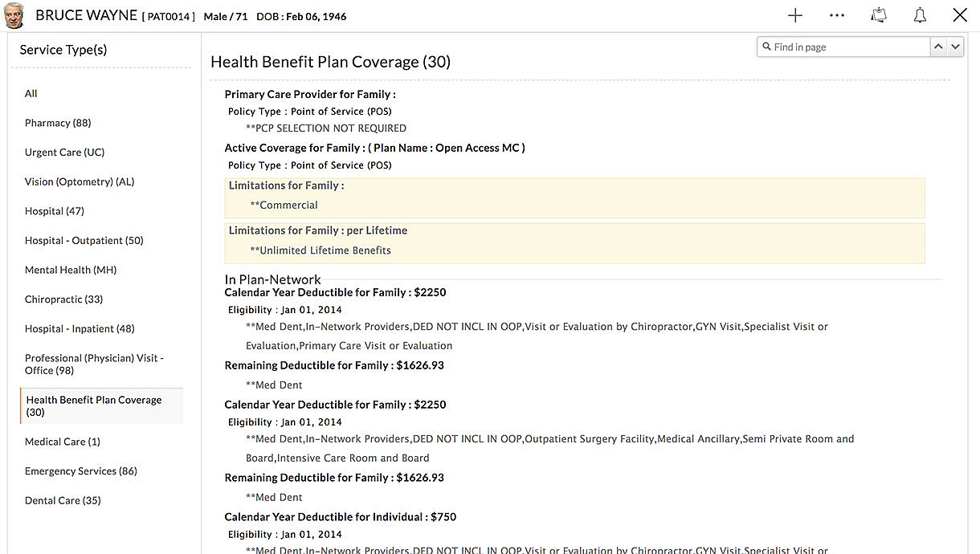Click Bruce Wayne's profile photo

coord(14,15)
